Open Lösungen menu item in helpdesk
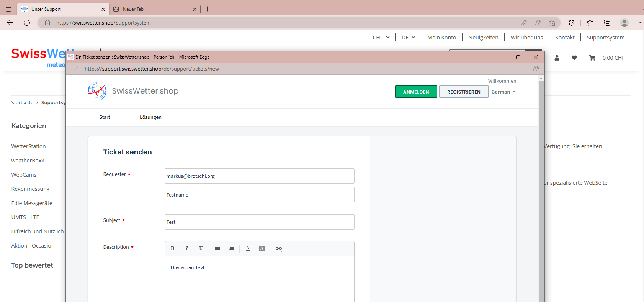The height and width of the screenshot is (302, 644). pyautogui.click(x=150, y=117)
